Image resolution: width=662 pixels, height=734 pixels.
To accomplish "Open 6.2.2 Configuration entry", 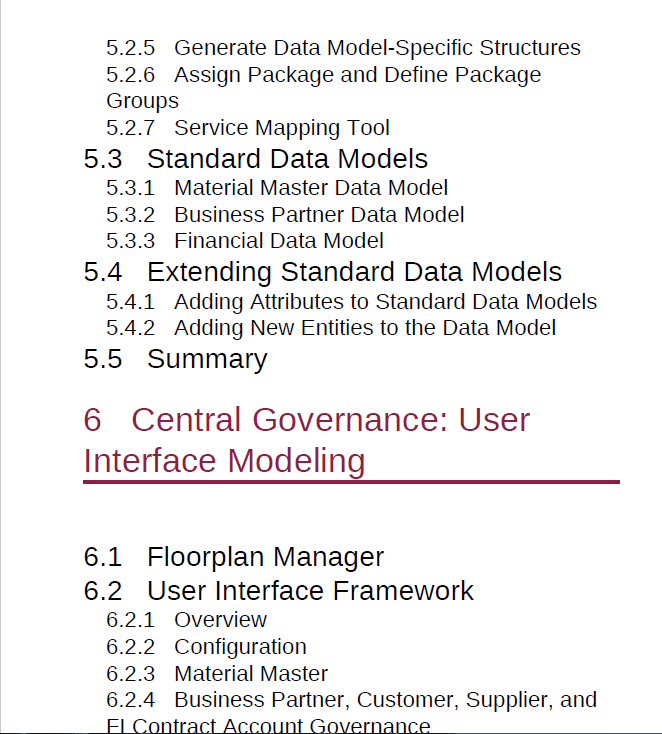I will coord(206,647).
